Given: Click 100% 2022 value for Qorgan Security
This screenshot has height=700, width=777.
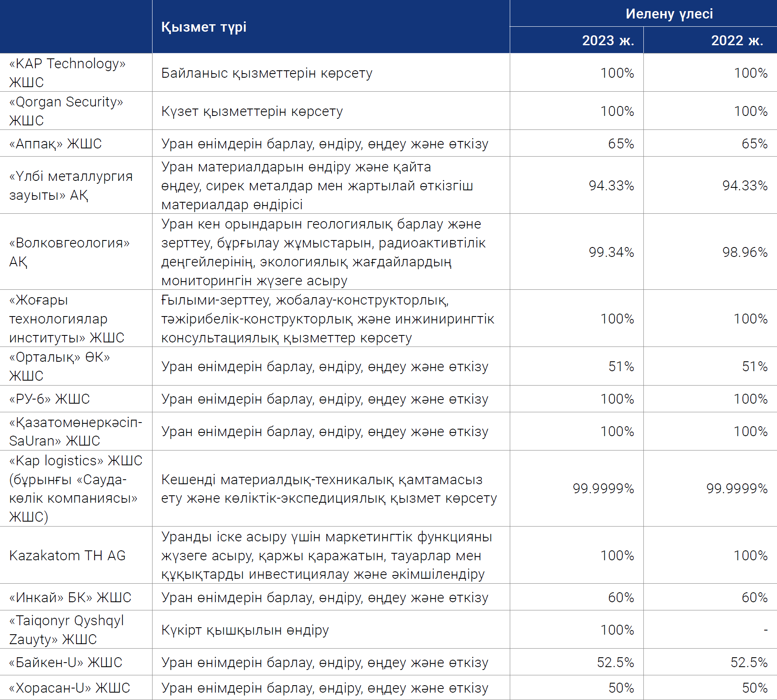Looking at the screenshot, I should [x=751, y=111].
